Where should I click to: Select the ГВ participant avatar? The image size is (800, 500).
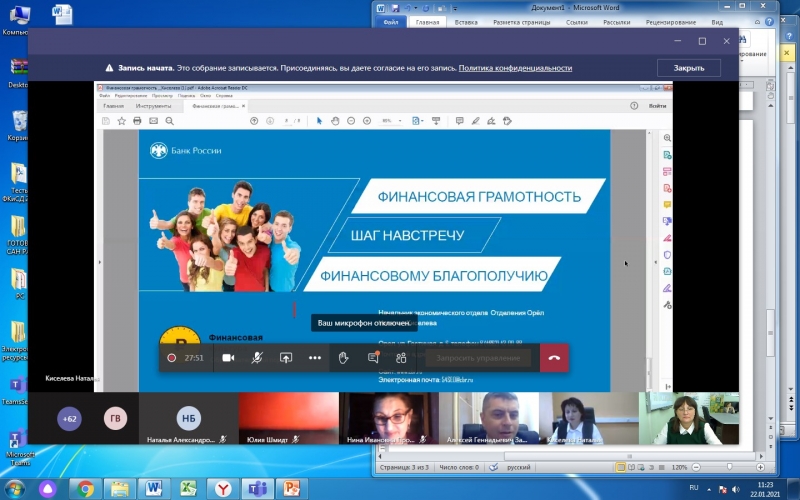[x=116, y=419]
